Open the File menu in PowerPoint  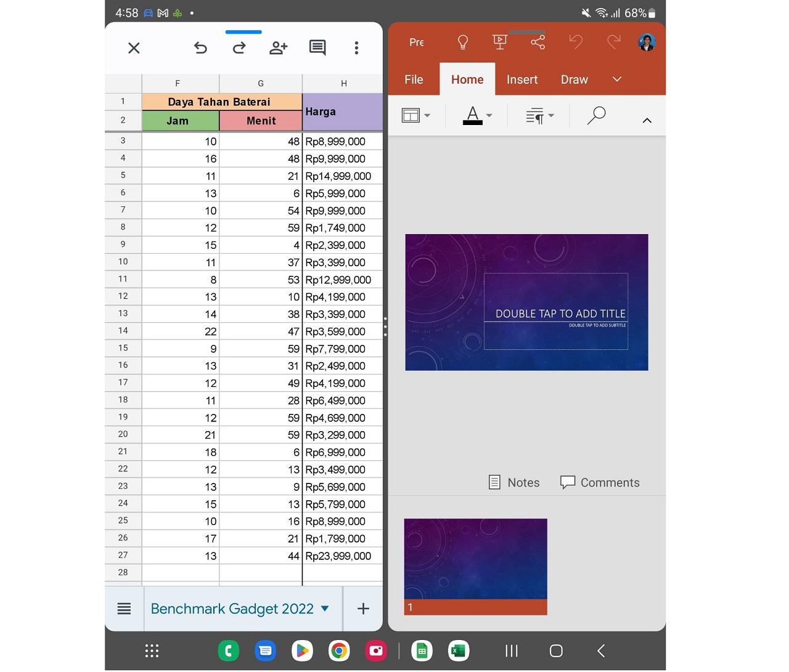tap(413, 79)
